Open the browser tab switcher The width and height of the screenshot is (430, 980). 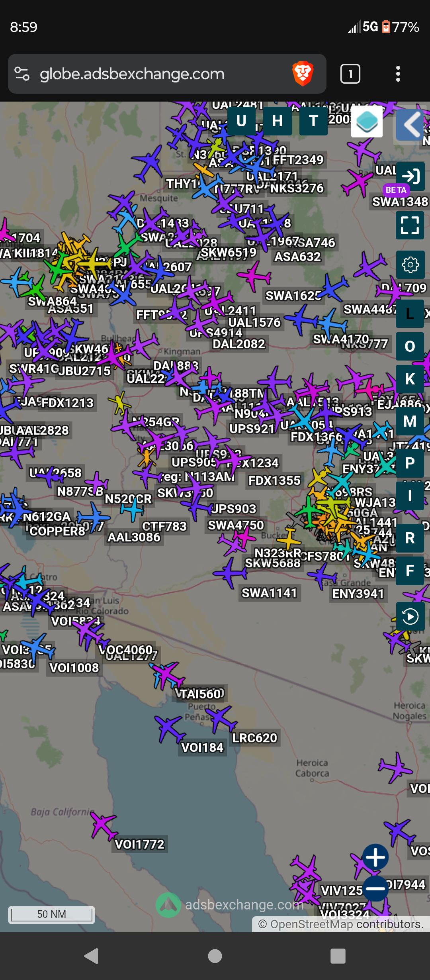[x=350, y=74]
